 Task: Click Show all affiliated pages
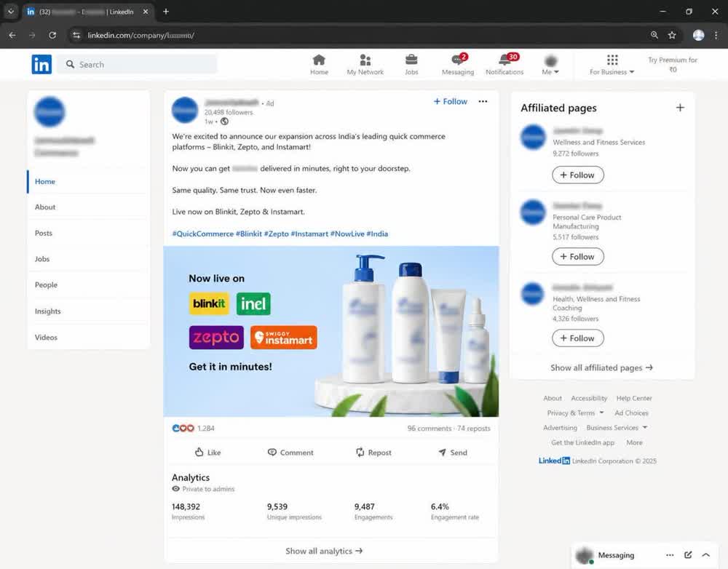tap(602, 367)
